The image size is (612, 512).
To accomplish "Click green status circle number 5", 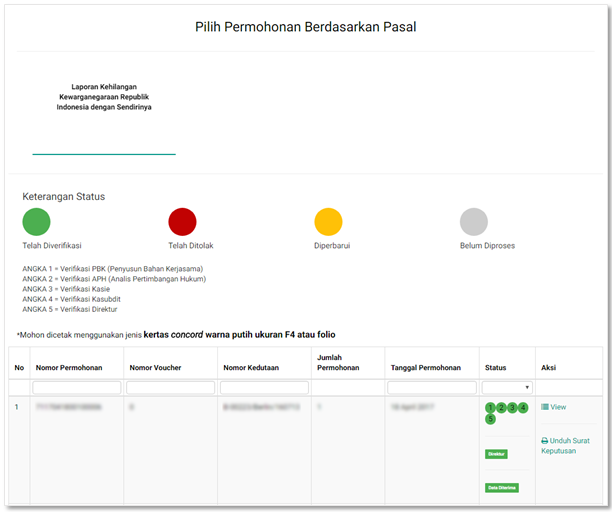I will pyautogui.click(x=490, y=419).
